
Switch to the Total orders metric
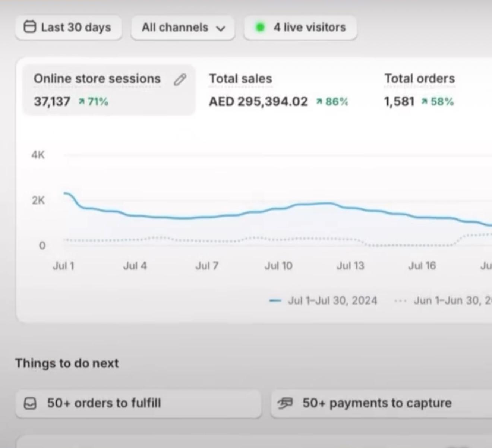tap(419, 79)
